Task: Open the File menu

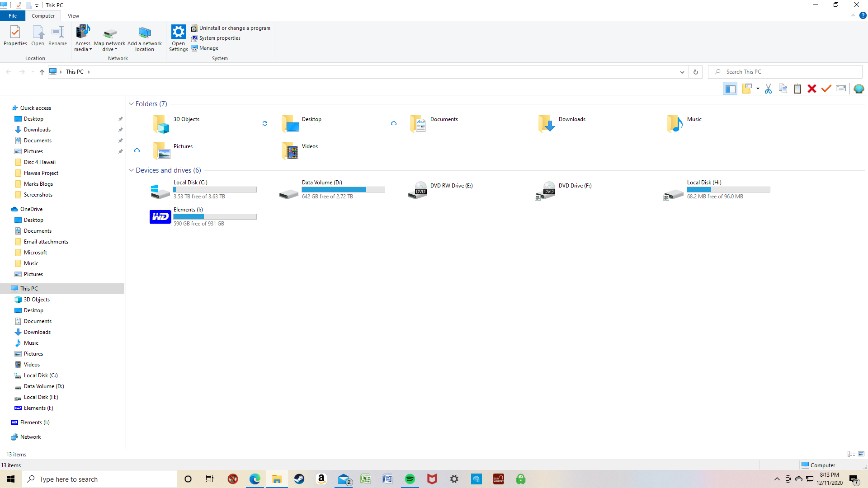Action: coord(13,15)
